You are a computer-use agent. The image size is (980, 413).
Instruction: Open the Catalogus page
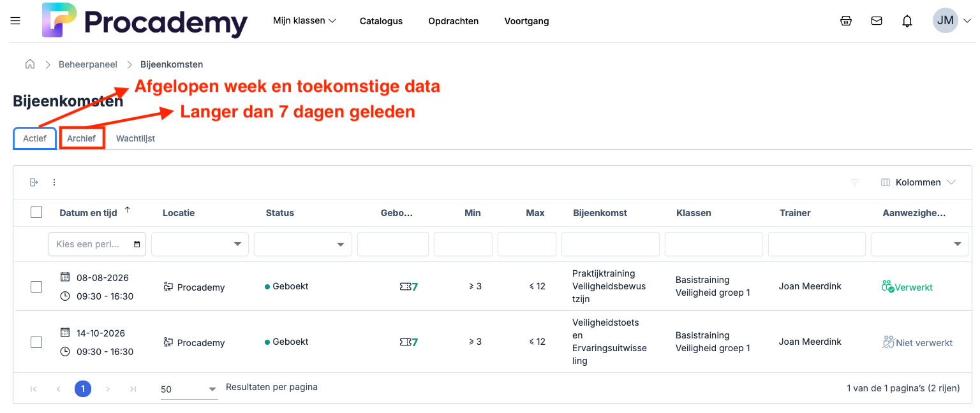coord(381,21)
